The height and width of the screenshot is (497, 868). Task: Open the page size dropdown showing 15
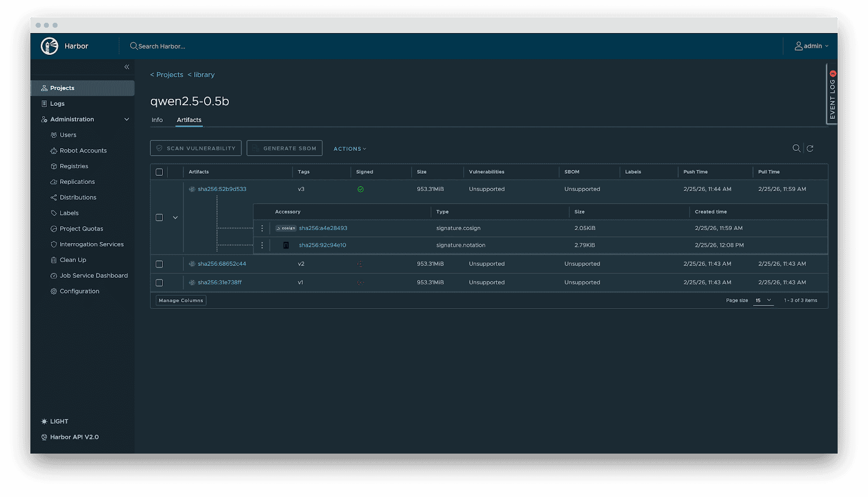[x=763, y=300]
